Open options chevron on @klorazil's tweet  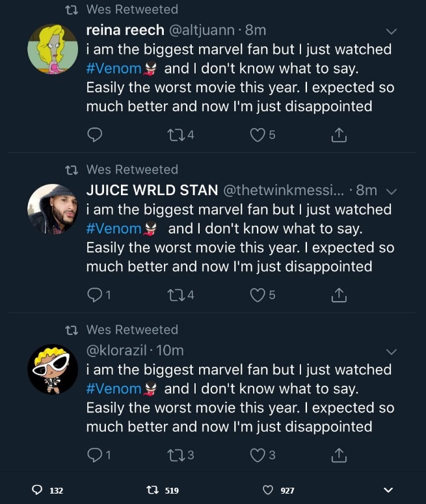(391, 351)
